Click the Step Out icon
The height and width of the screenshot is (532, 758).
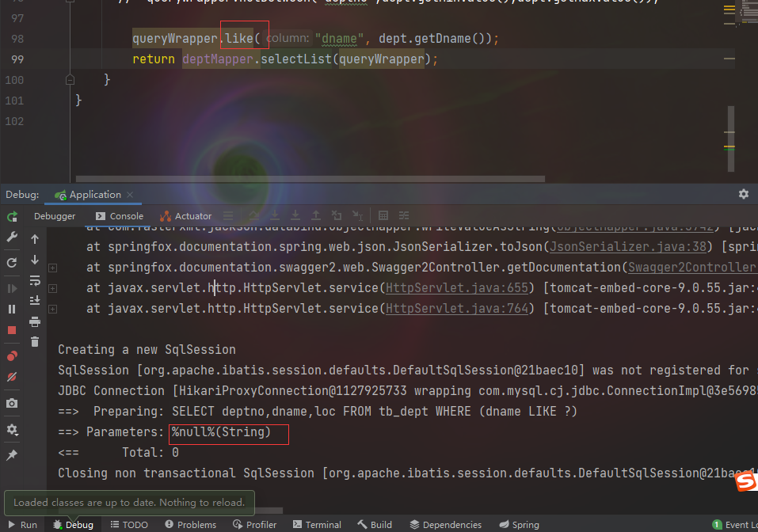pos(316,215)
